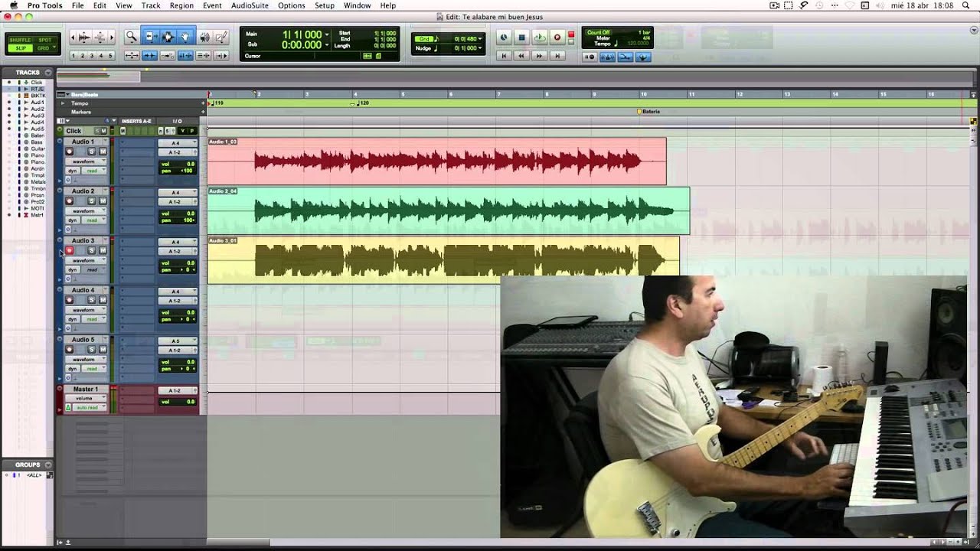This screenshot has width=980, height=551.
Task: Solo the Audio 1 track
Action: click(92, 152)
